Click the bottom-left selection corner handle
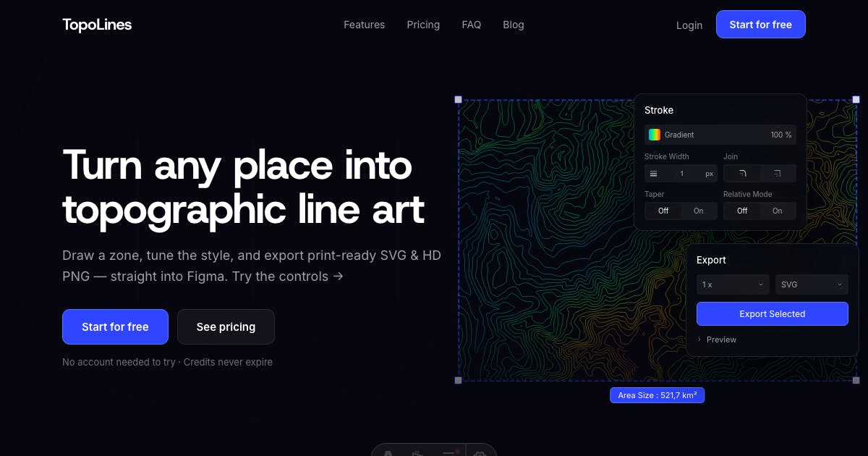 [x=458, y=380]
